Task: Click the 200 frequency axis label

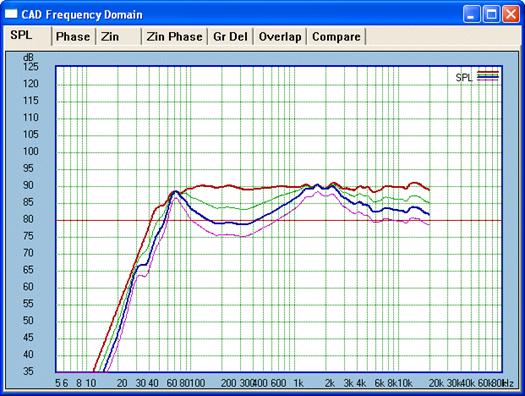Action: click(229, 383)
